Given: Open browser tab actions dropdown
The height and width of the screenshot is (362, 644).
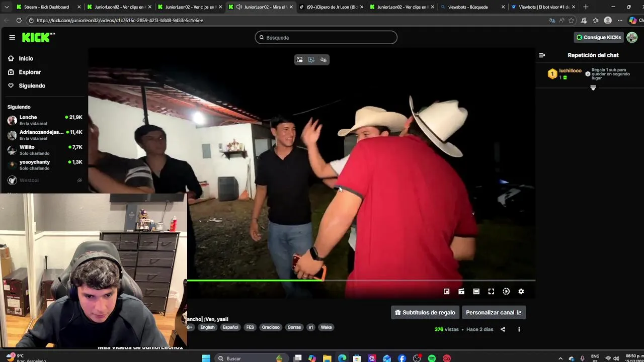Looking at the screenshot, I should 6,7.
